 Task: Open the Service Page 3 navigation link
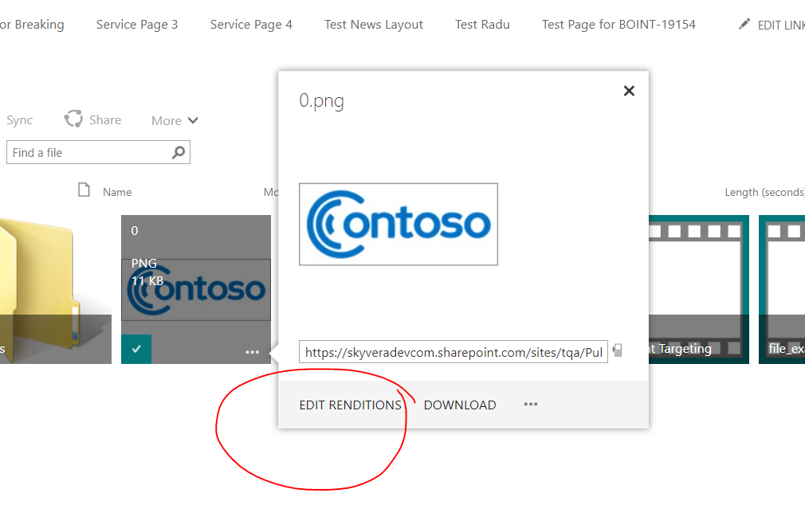137,25
